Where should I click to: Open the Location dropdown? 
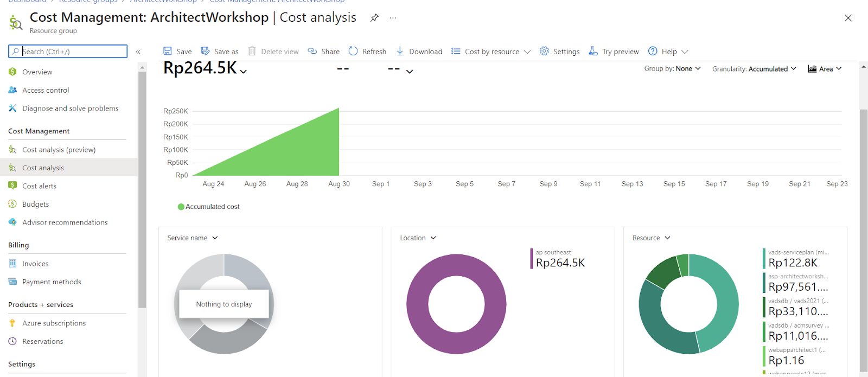pyautogui.click(x=418, y=238)
